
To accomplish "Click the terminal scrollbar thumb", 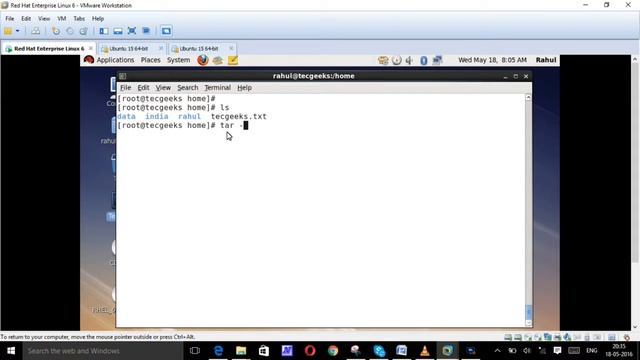I will [528, 312].
